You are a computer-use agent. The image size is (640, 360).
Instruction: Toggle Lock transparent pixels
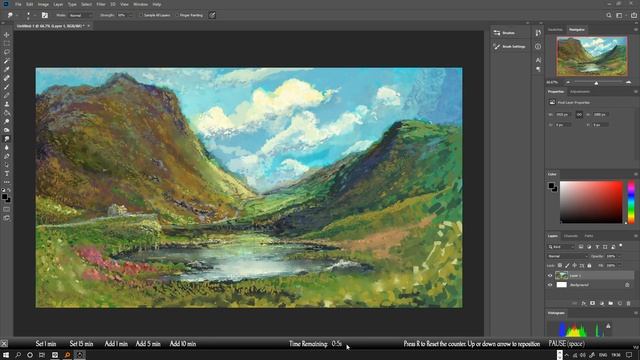click(x=560, y=266)
